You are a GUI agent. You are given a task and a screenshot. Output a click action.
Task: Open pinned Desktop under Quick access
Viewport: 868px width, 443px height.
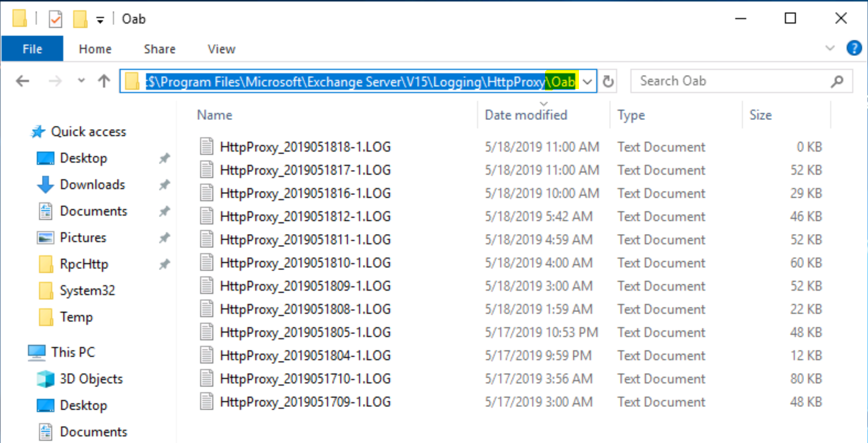83,158
